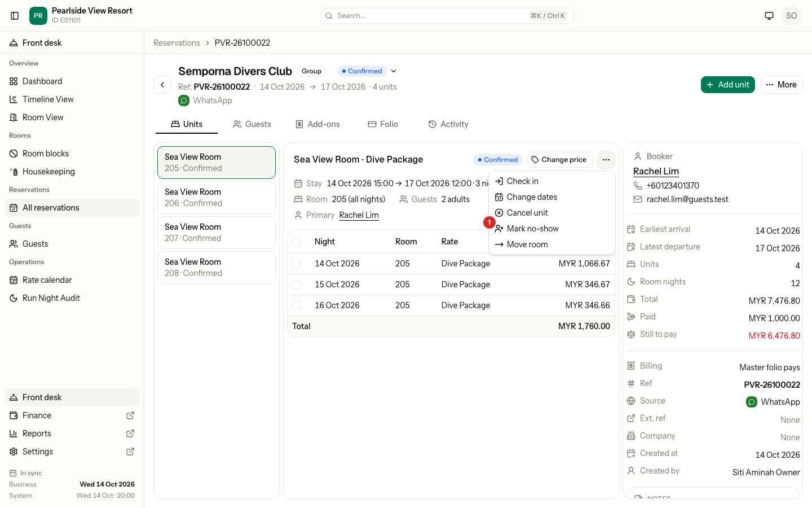Go back with the left chevron button
The height and width of the screenshot is (508, 812).
tap(162, 85)
